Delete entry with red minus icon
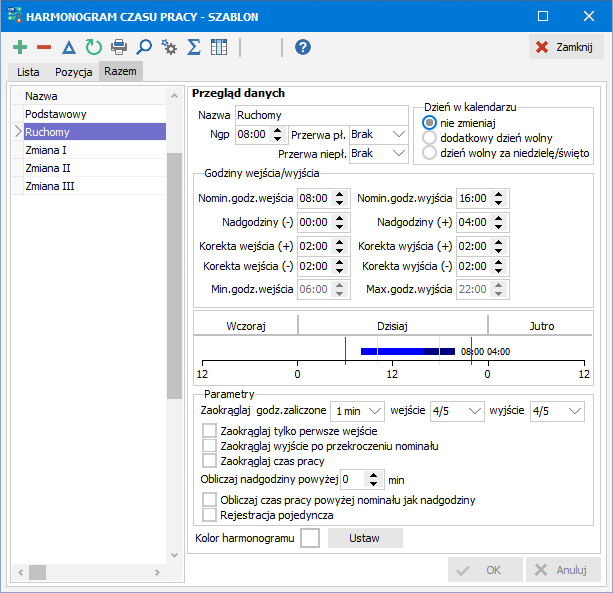 (x=44, y=47)
